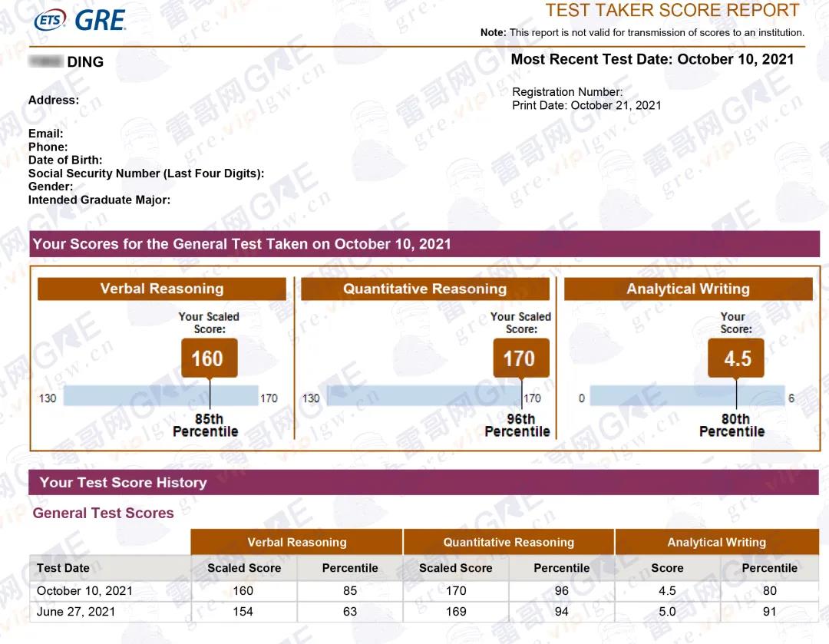This screenshot has height=644, width=829.
Task: Click the 'Score' column header under Analytical Writing
Action: 667,568
